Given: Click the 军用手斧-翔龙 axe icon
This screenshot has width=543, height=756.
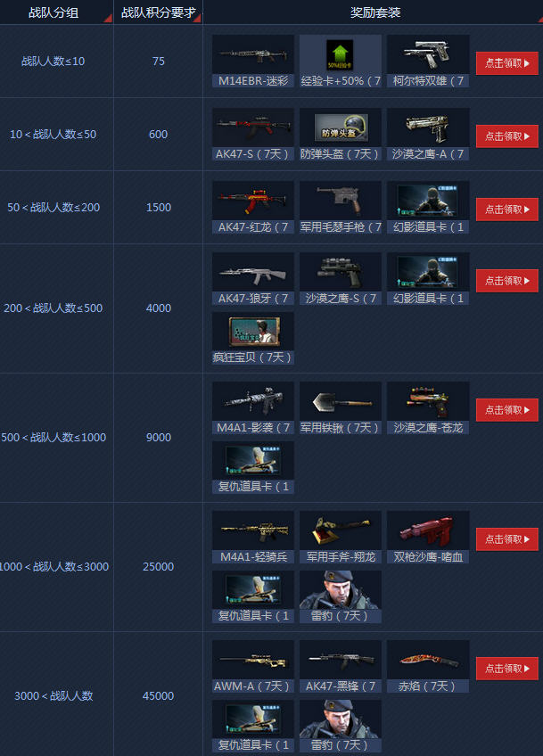Looking at the screenshot, I should [341, 530].
